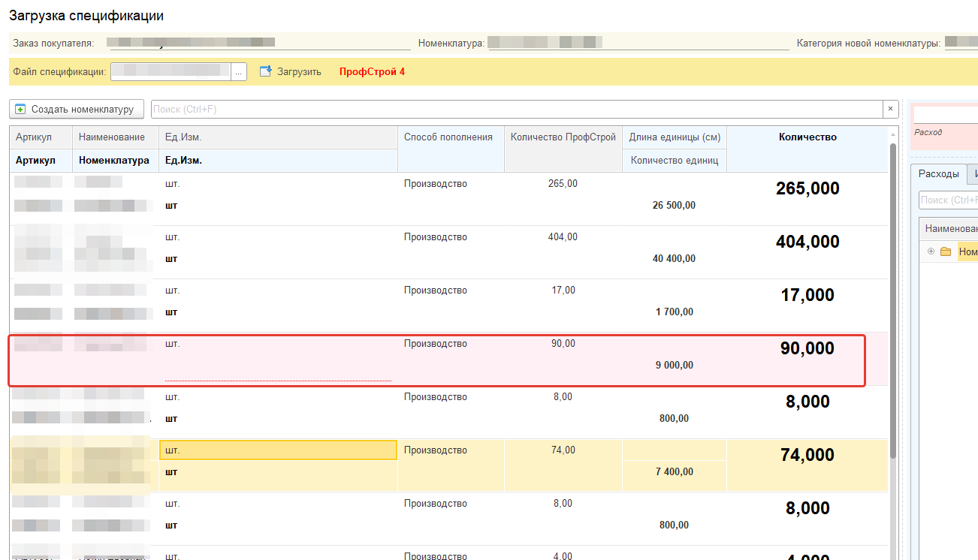Image resolution: width=978 pixels, height=560 pixels.
Task: Open file picker with the ... button
Action: (239, 71)
